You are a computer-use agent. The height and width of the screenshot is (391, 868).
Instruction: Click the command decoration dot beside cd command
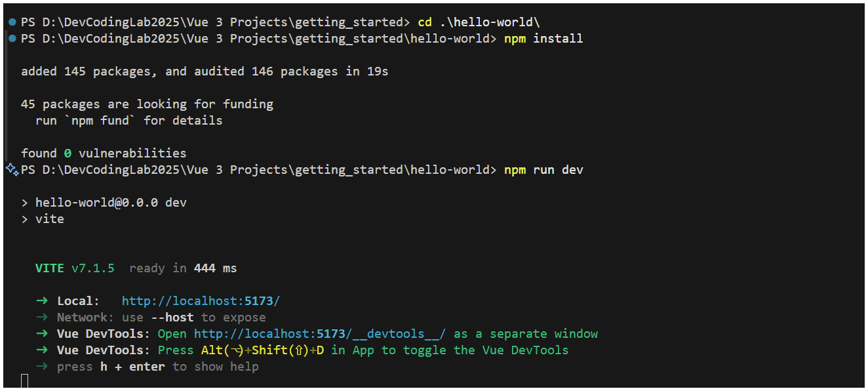pos(13,22)
